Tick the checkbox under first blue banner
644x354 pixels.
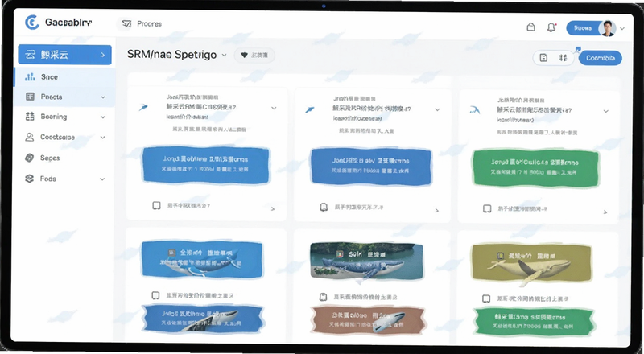pos(156,205)
